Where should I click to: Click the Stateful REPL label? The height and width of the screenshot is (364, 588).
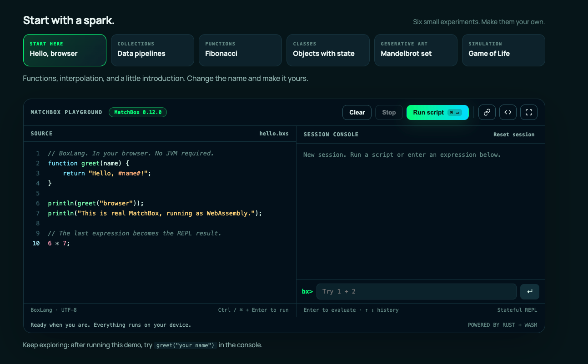[517, 310]
